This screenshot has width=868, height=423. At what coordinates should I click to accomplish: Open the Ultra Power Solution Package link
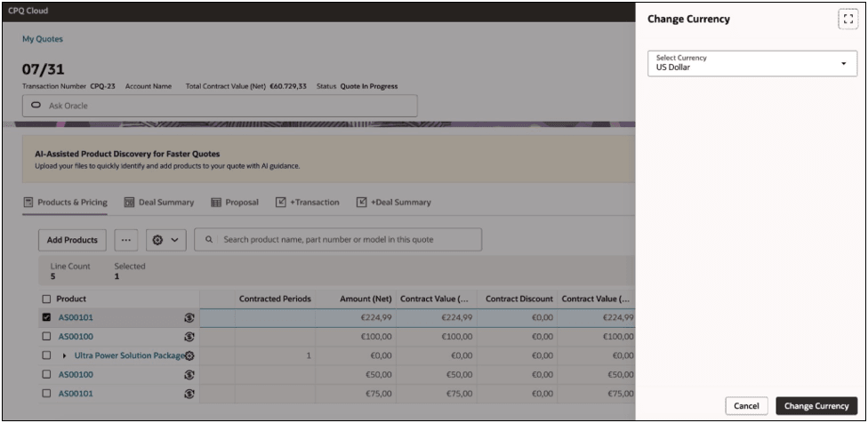pyautogui.click(x=130, y=355)
